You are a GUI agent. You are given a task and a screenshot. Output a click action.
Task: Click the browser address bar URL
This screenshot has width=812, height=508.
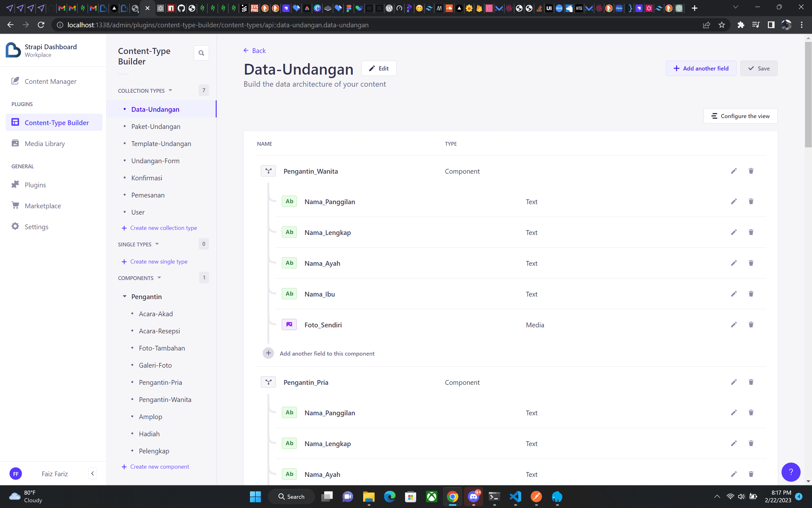(x=218, y=25)
